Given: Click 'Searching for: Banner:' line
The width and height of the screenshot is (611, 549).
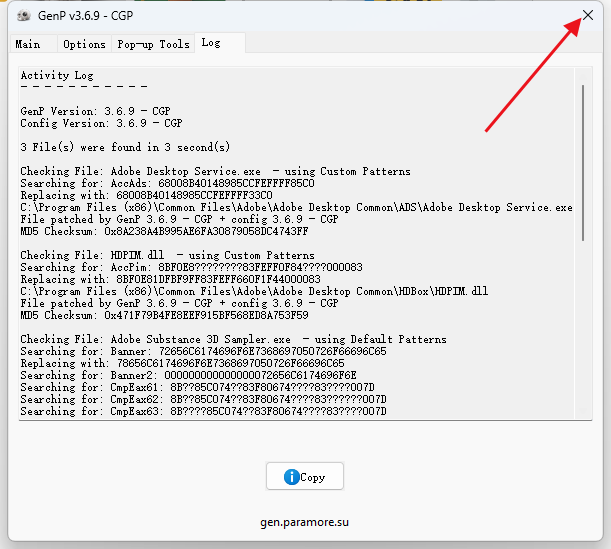Looking at the screenshot, I should coord(203,351).
